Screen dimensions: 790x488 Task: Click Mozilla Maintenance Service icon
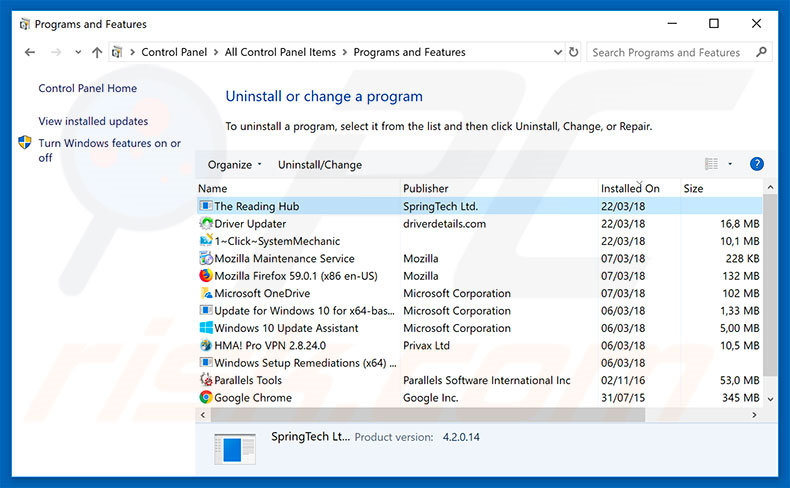click(206, 258)
